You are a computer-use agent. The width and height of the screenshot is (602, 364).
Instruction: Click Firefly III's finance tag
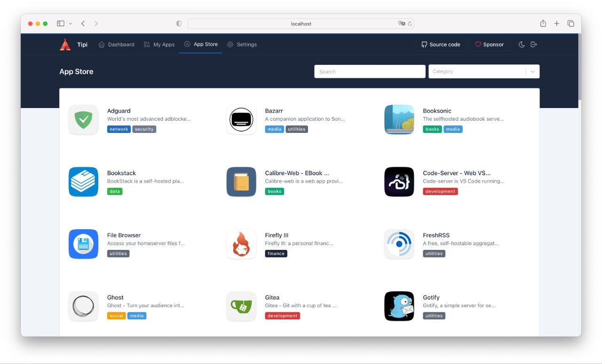pyautogui.click(x=276, y=254)
